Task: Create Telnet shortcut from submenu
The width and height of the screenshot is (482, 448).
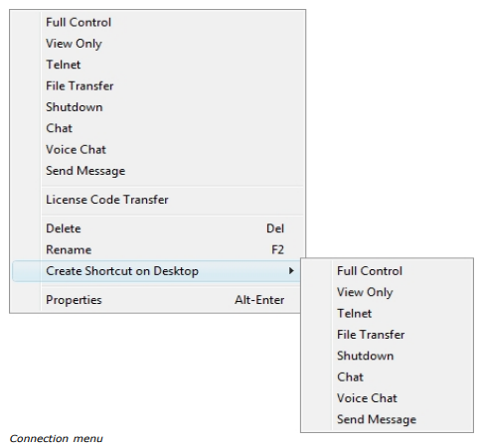Action: [387, 314]
